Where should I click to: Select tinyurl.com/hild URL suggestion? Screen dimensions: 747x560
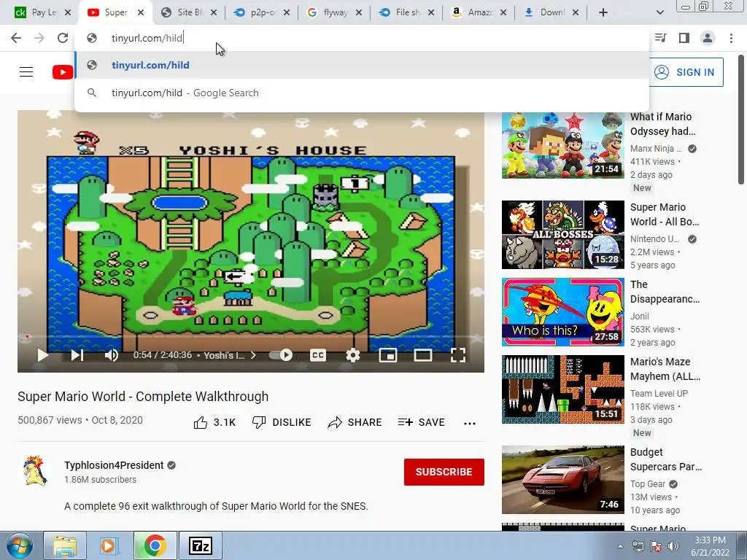[362, 65]
